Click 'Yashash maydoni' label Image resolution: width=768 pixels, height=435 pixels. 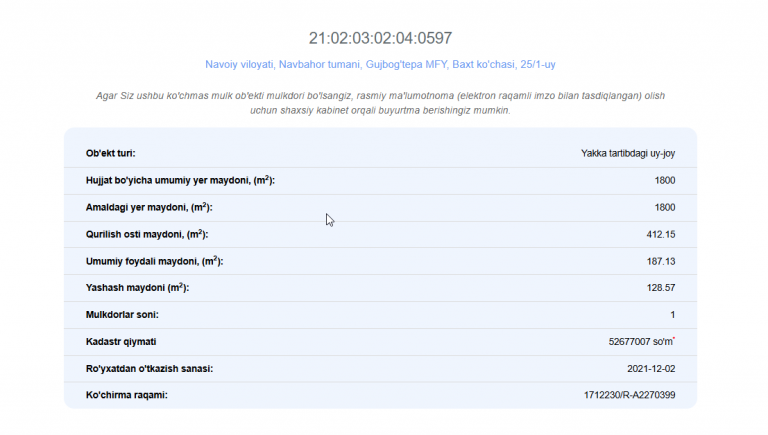(x=137, y=288)
